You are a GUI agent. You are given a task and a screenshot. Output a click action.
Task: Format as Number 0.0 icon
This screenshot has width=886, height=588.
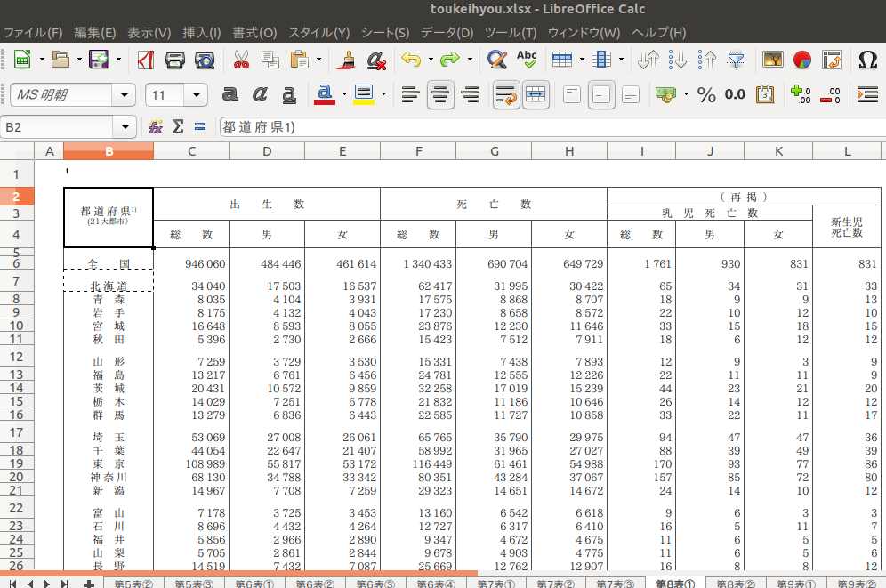point(735,94)
